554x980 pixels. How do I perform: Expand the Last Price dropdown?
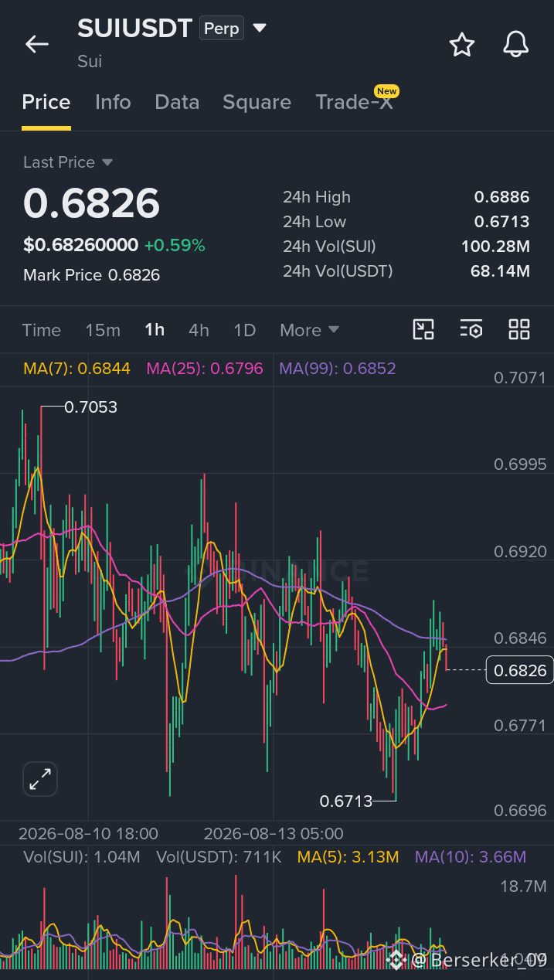tap(107, 162)
